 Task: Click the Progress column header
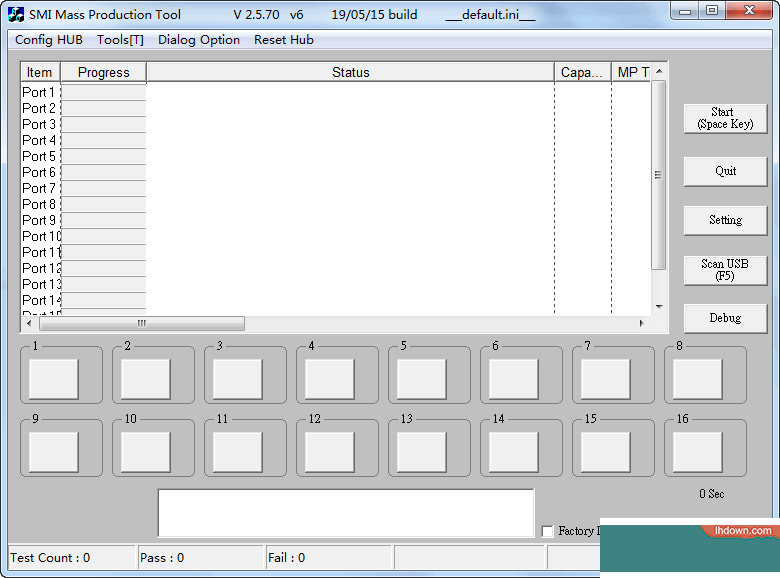point(103,72)
